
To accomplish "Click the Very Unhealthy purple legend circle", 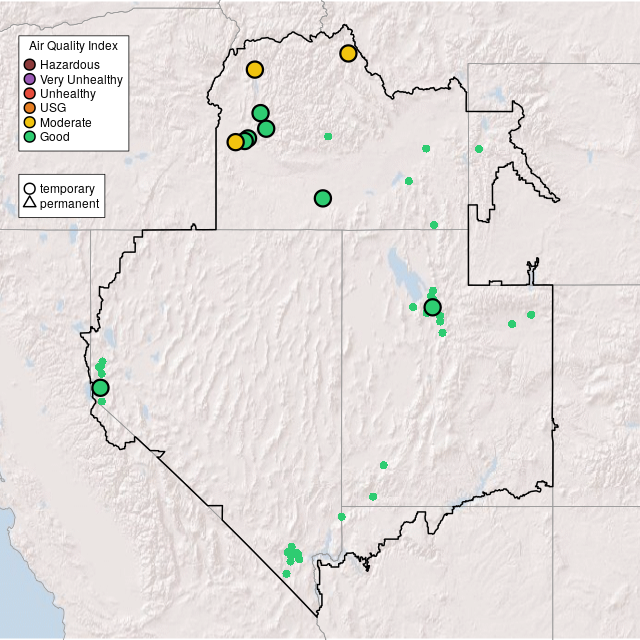I will [x=30, y=79].
